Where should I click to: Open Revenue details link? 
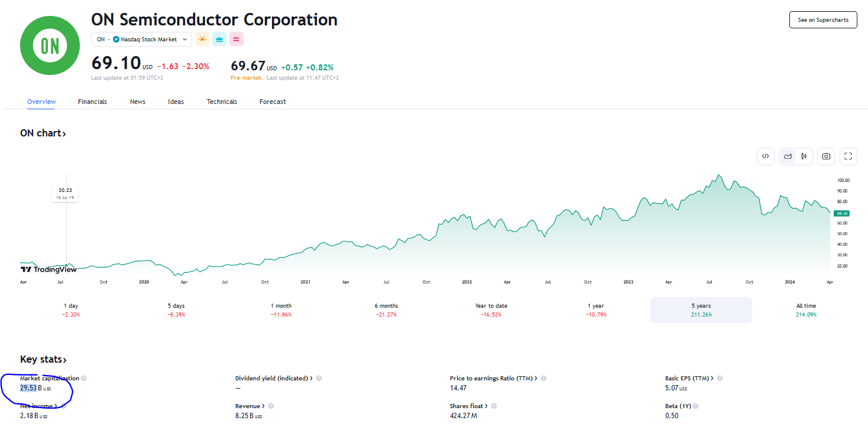250,406
